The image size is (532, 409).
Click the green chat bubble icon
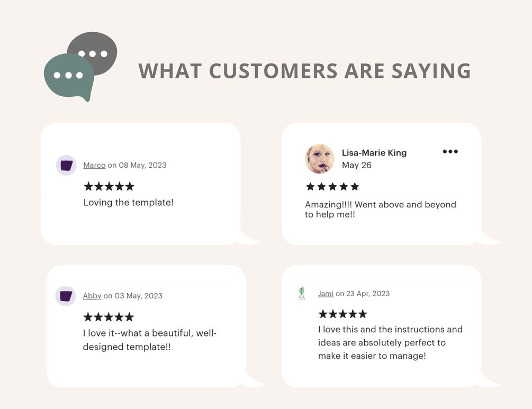coord(68,76)
